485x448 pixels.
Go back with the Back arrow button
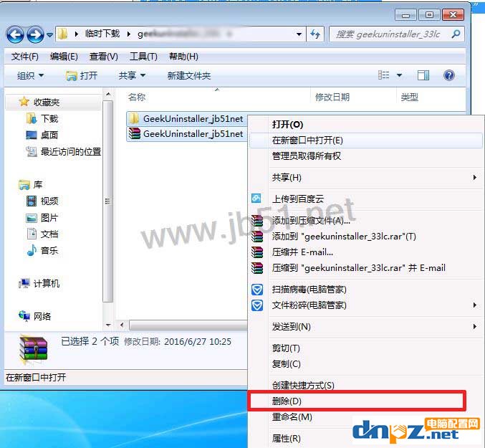[x=15, y=34]
